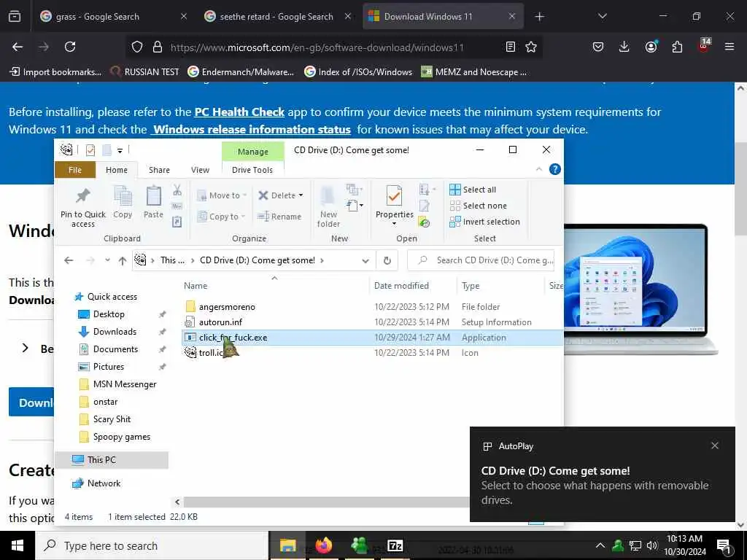Open the Move to dropdown
The image size is (747, 560).
click(222, 195)
